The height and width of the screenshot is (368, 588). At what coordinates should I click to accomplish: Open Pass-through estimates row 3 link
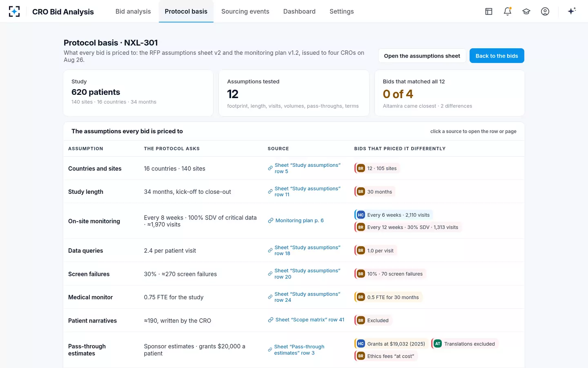(x=296, y=350)
